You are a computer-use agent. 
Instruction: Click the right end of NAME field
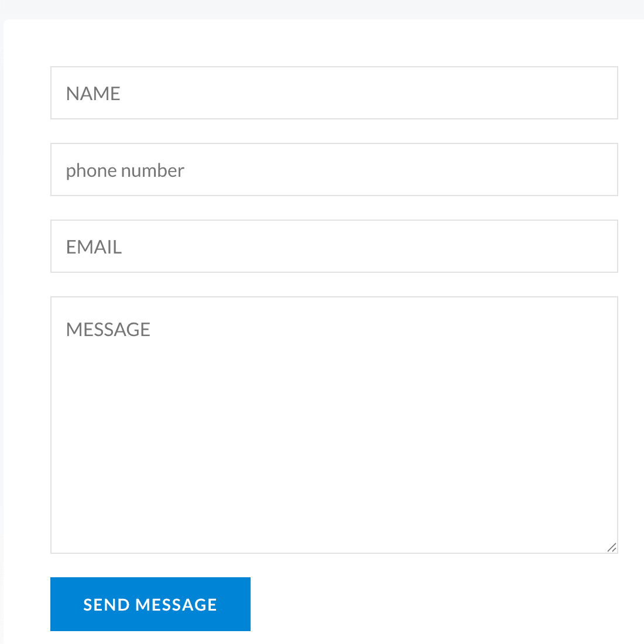click(591, 93)
